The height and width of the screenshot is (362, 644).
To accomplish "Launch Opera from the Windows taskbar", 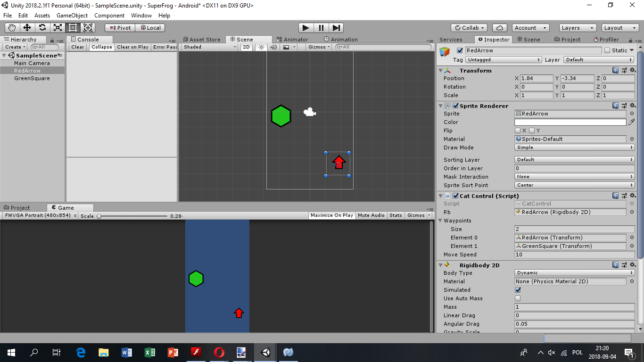I will pos(219,352).
